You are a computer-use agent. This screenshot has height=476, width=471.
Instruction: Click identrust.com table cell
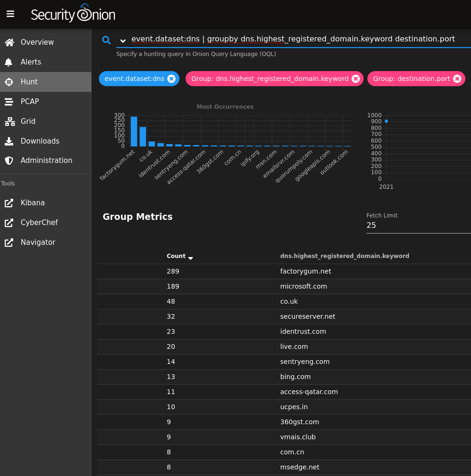coord(303,331)
